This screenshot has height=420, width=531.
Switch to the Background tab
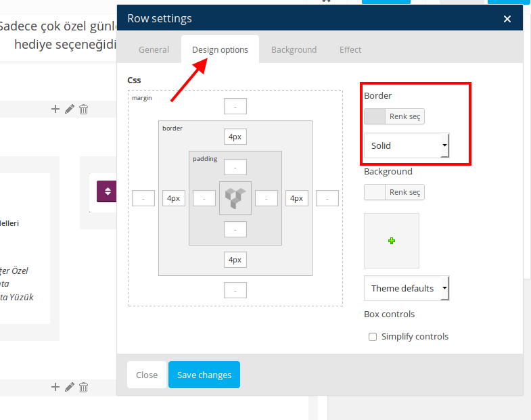[294, 50]
